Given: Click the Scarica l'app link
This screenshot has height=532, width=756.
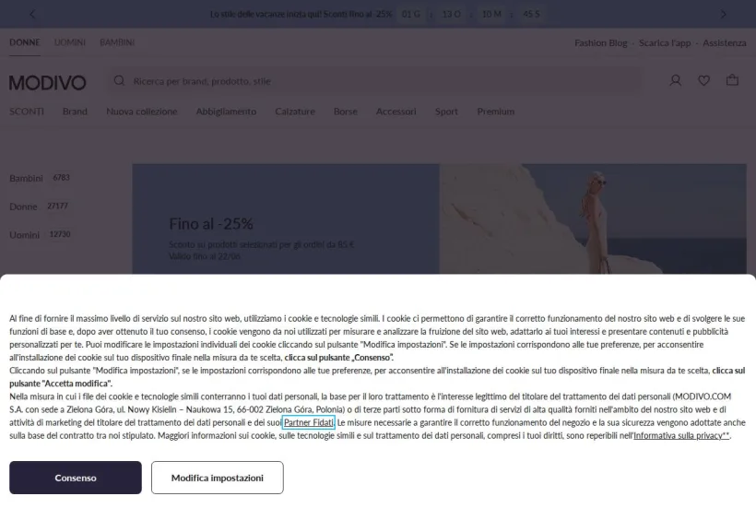Looking at the screenshot, I should coord(665,43).
